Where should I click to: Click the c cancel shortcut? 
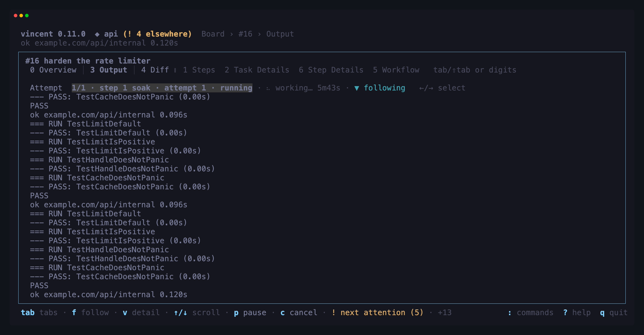[299, 312]
